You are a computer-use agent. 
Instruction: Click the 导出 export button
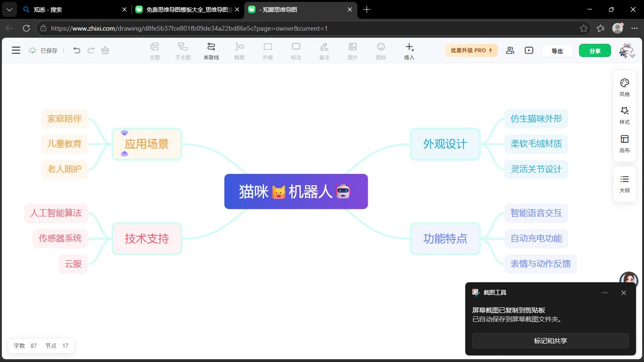point(557,50)
